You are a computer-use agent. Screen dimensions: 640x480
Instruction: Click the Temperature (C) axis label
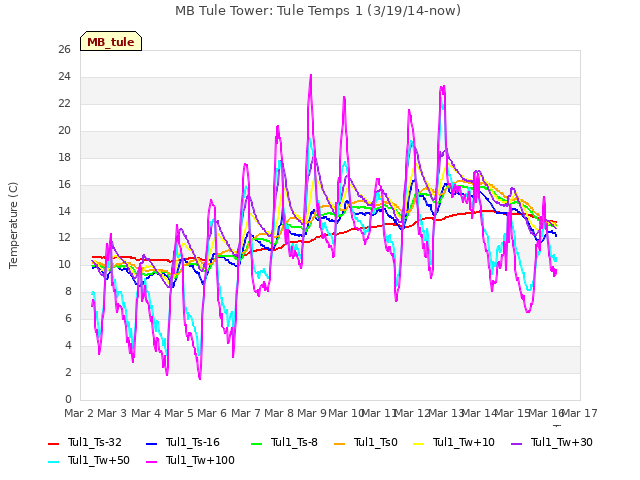13,225
